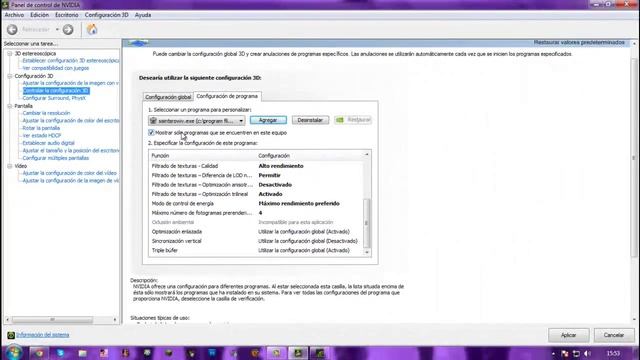Screen dimensions: 640x360
Task: Click the system information icon at bottom-left
Action: [11, 335]
